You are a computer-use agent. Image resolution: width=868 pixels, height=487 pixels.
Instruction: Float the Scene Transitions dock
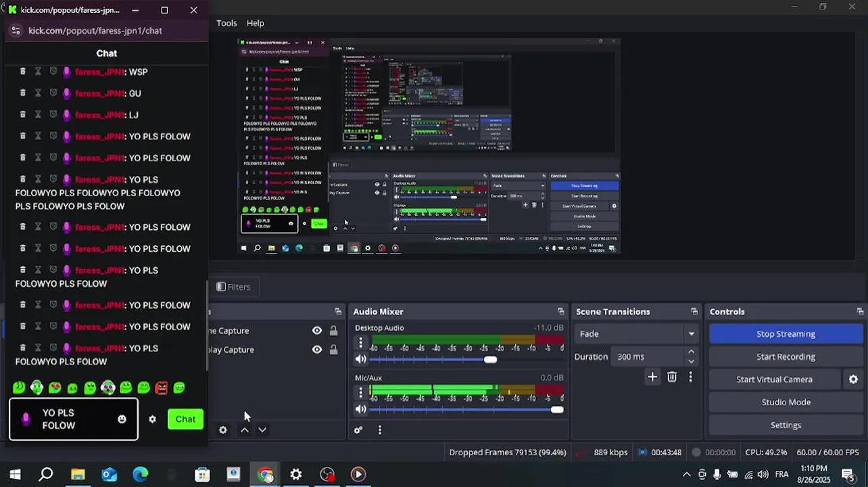coord(694,312)
